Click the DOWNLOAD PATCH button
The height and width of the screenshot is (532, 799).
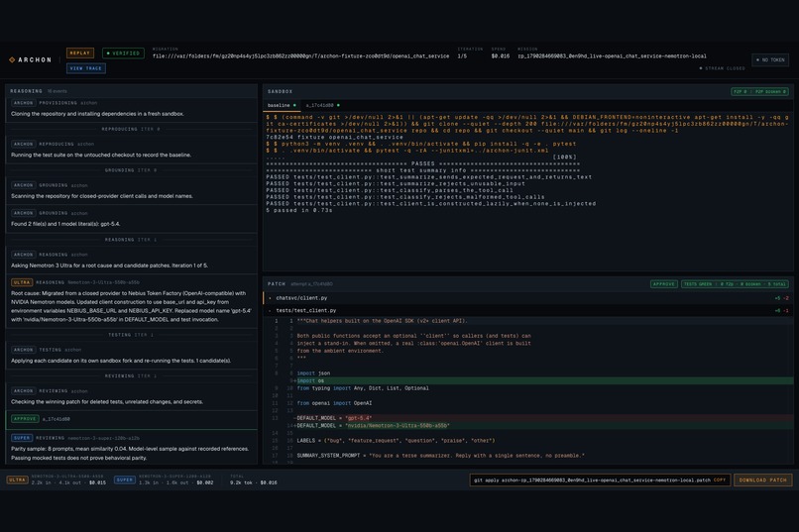click(x=763, y=480)
